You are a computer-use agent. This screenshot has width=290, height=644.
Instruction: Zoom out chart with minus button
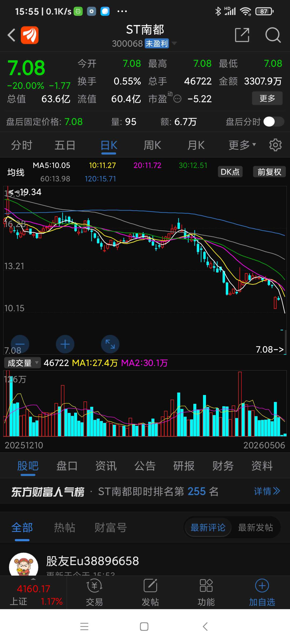20,344
